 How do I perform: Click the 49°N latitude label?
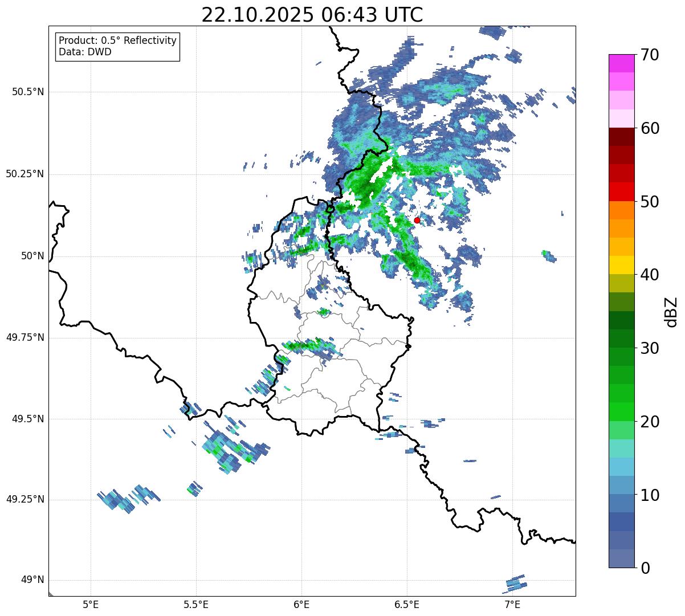32,580
